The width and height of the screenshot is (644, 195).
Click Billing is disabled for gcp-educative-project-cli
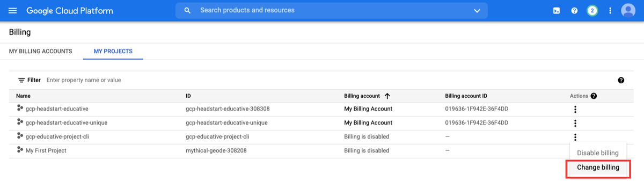(367, 136)
